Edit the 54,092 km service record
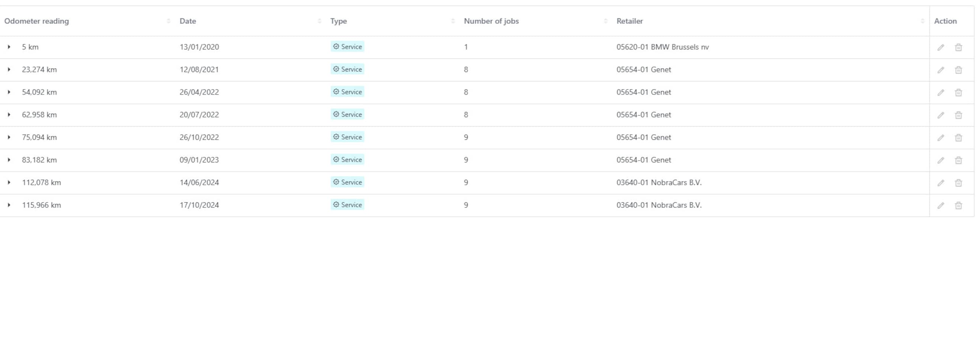 [x=941, y=92]
